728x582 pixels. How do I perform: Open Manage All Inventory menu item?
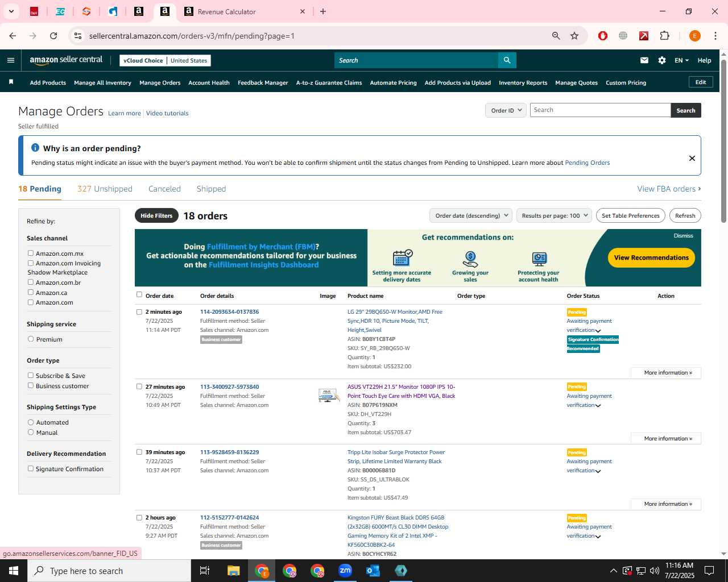(102, 82)
